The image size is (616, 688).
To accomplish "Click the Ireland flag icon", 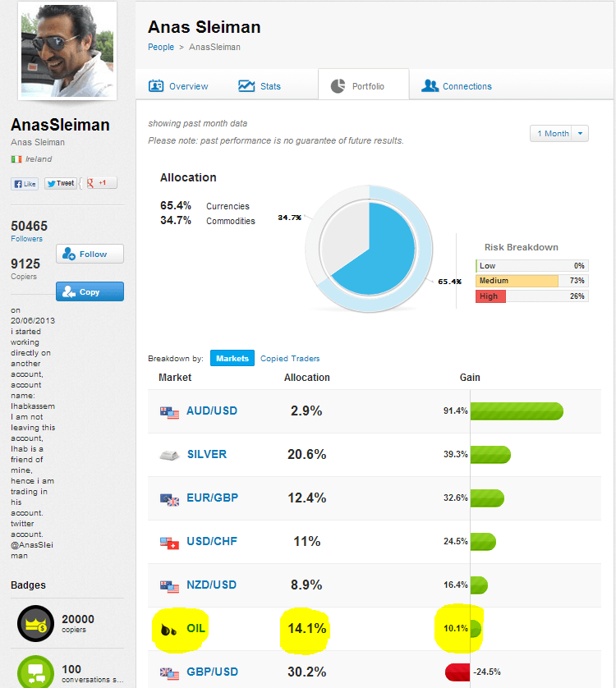I will pos(16,159).
